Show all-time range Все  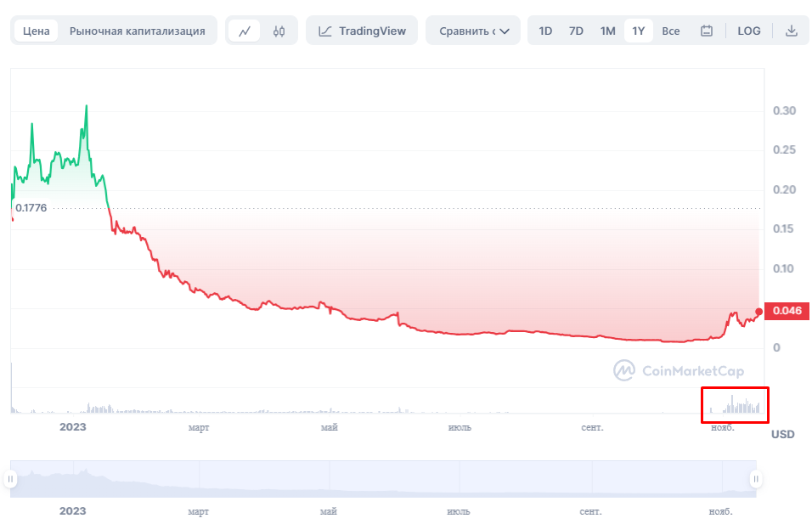click(x=671, y=31)
